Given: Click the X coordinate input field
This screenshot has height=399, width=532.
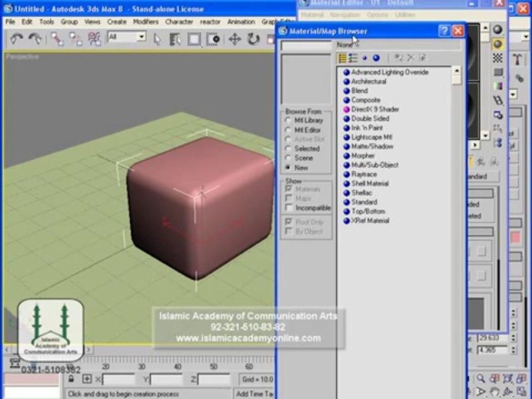Looking at the screenshot, I should coord(119,379).
